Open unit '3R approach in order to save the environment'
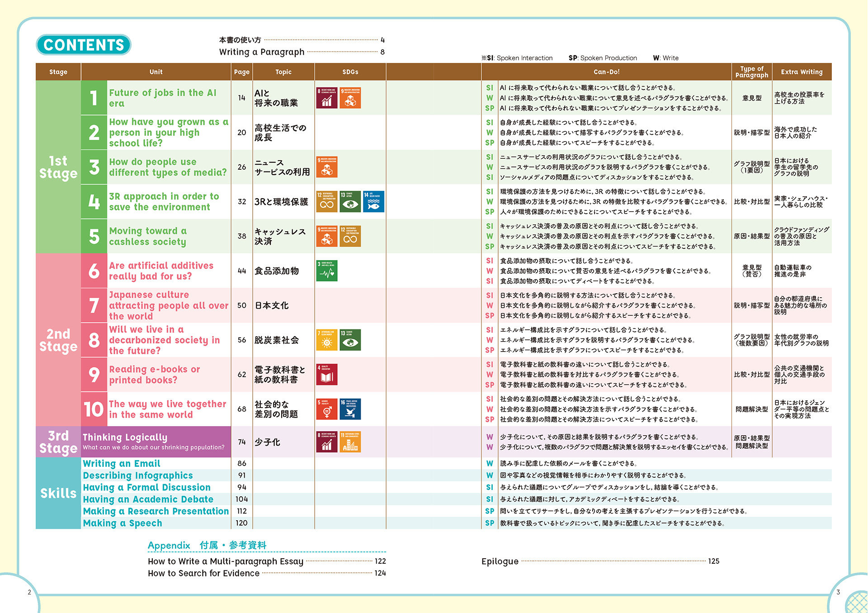This screenshot has width=868, height=613. tap(164, 201)
